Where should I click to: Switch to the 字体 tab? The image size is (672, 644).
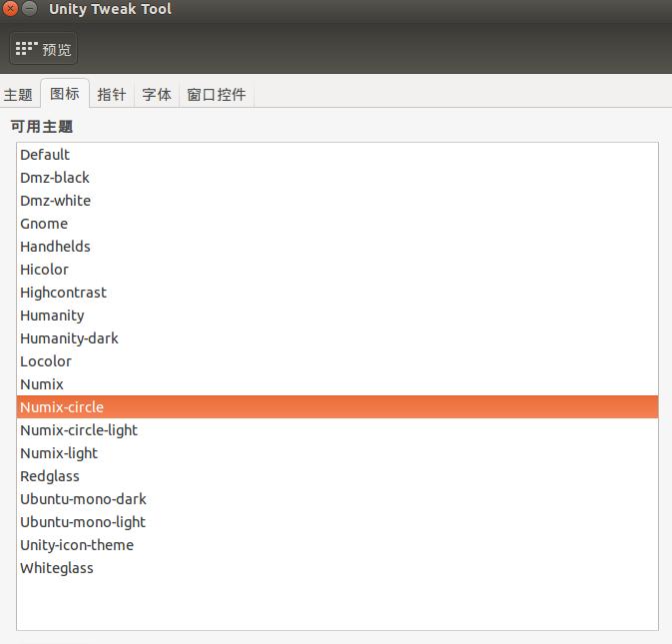point(157,94)
